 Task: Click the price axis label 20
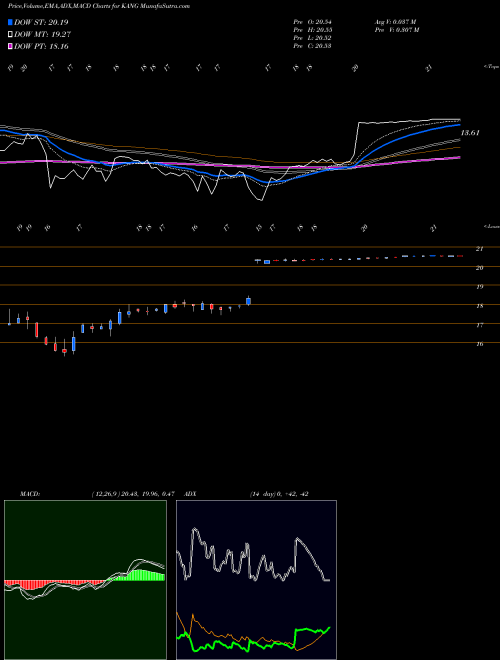(479, 268)
